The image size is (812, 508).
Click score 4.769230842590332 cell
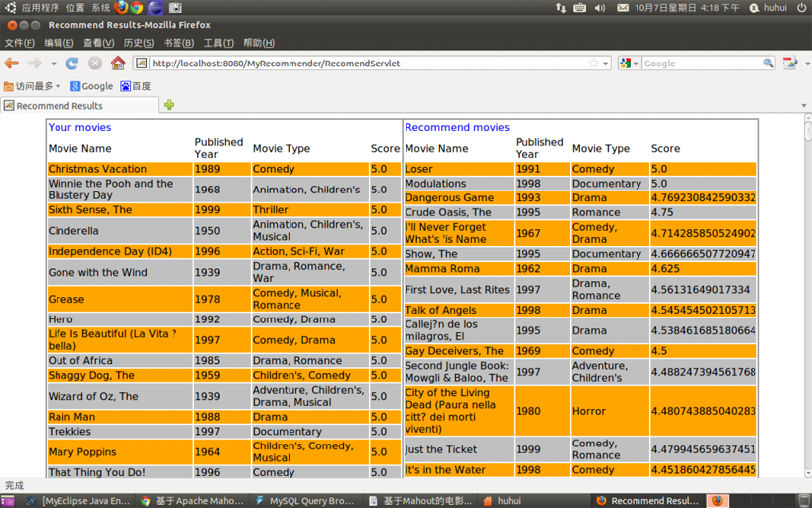pyautogui.click(x=703, y=198)
